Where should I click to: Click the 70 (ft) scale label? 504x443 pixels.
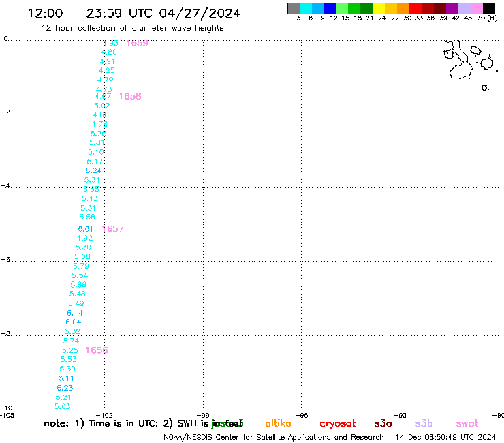click(x=487, y=18)
